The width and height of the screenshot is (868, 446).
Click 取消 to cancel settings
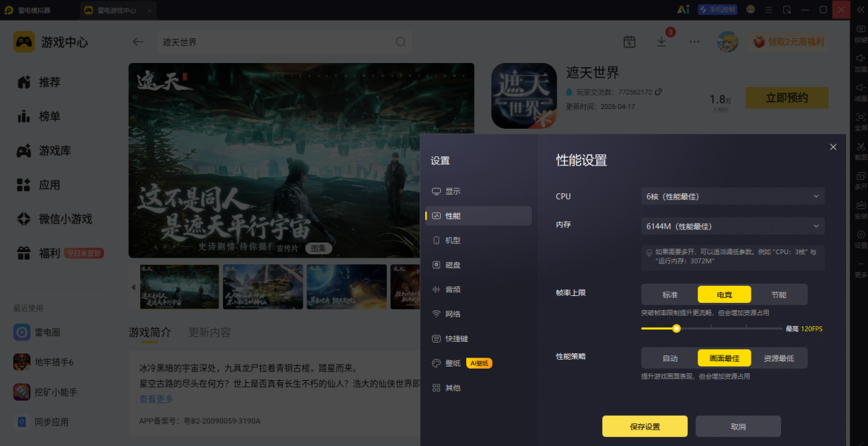point(738,426)
